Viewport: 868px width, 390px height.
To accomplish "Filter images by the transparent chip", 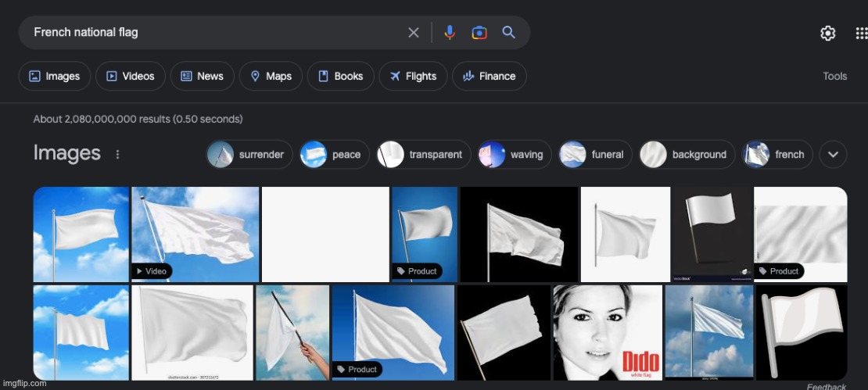I will [x=423, y=155].
